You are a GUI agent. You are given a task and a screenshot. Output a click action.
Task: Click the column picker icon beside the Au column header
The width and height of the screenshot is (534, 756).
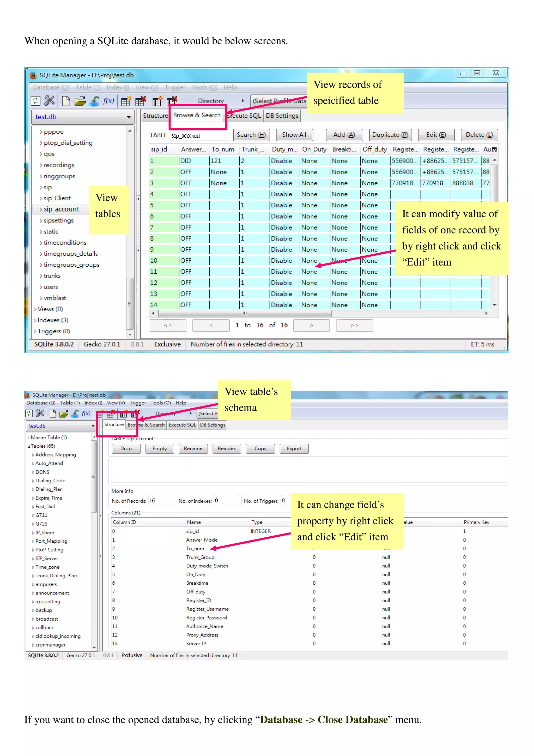click(x=494, y=149)
